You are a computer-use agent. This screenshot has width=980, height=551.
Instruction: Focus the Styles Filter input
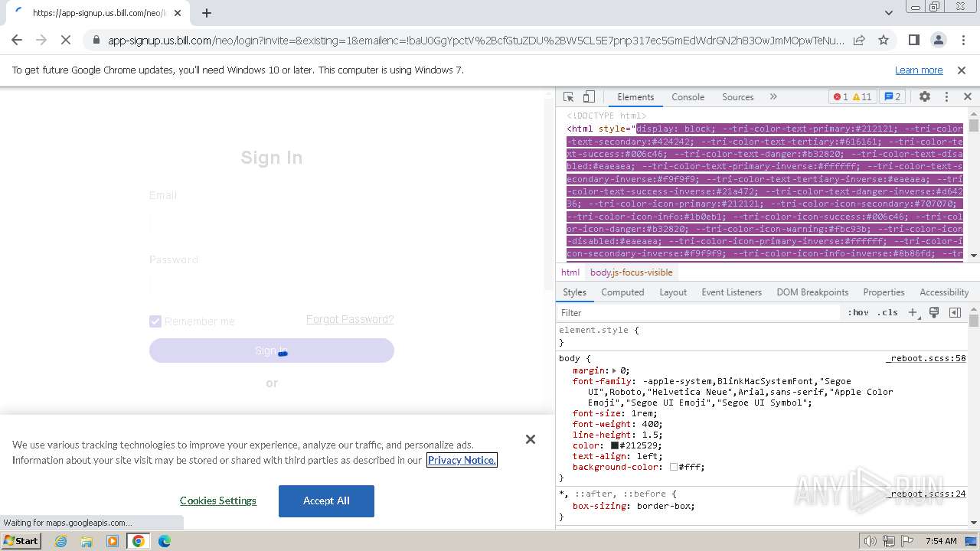(x=699, y=312)
